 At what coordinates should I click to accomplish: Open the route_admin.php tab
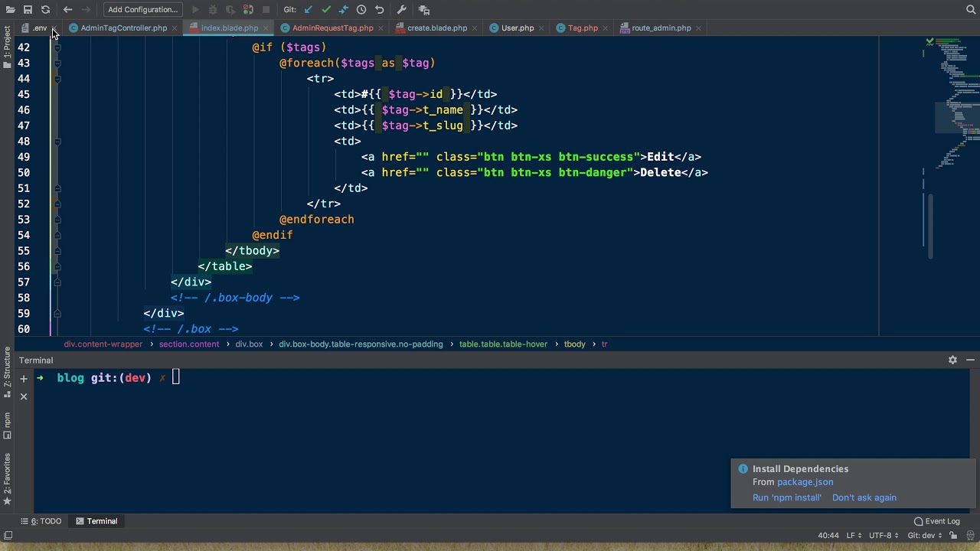tap(661, 28)
